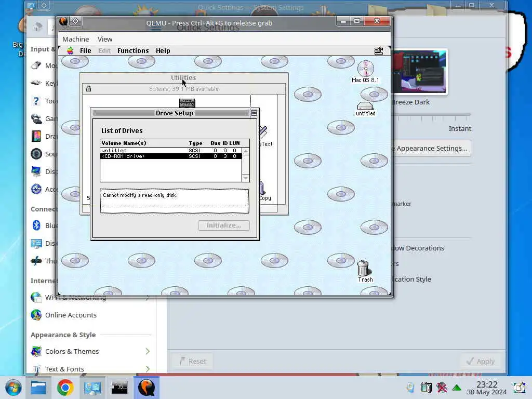Click the Mac OS application switcher icon

coord(379,51)
